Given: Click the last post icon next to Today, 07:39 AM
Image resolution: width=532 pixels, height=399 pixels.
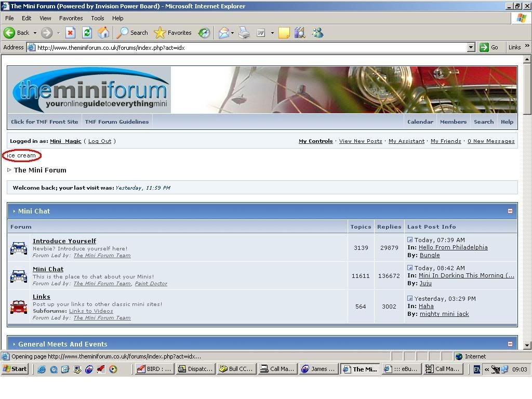Looking at the screenshot, I should 410,240.
